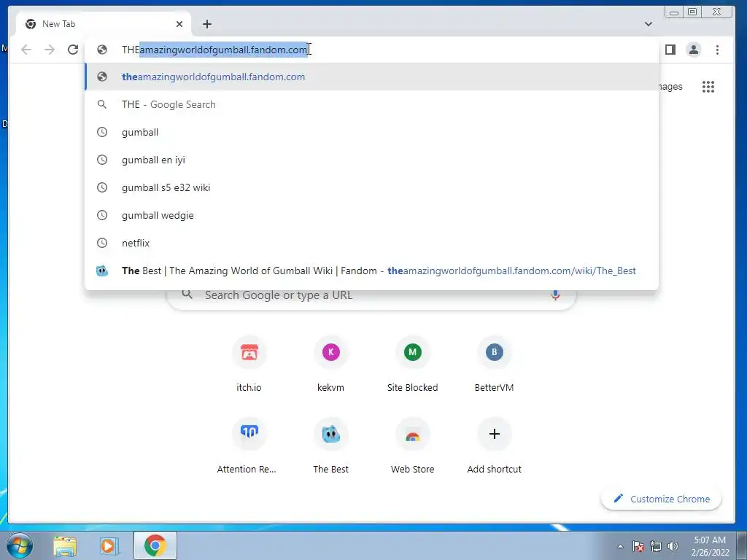Open the BetterVM shortcut
The height and width of the screenshot is (560, 747).
(x=494, y=366)
